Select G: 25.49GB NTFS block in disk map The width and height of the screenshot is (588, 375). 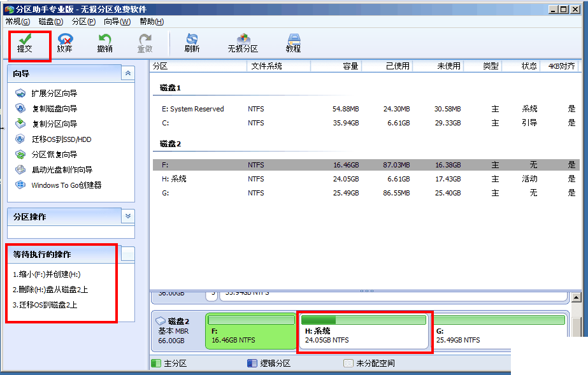point(500,332)
